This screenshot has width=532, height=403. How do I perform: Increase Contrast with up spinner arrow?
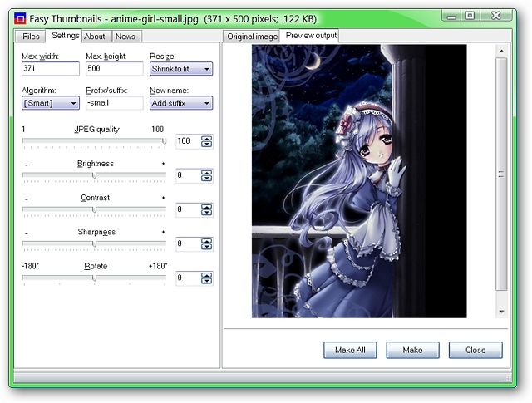pyautogui.click(x=207, y=207)
